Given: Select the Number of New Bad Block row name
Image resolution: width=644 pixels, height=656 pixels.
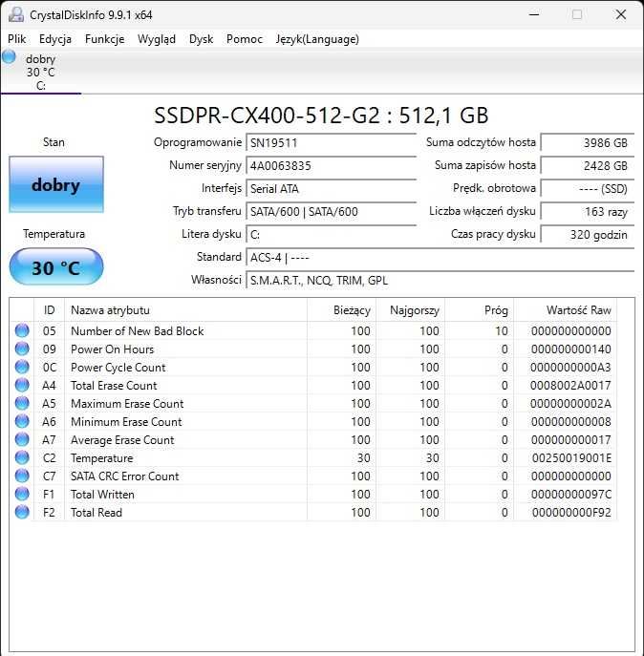Looking at the screenshot, I should (x=137, y=331).
